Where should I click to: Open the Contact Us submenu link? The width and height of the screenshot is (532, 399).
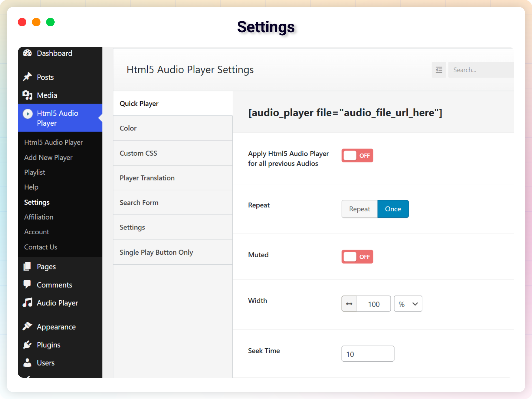40,247
